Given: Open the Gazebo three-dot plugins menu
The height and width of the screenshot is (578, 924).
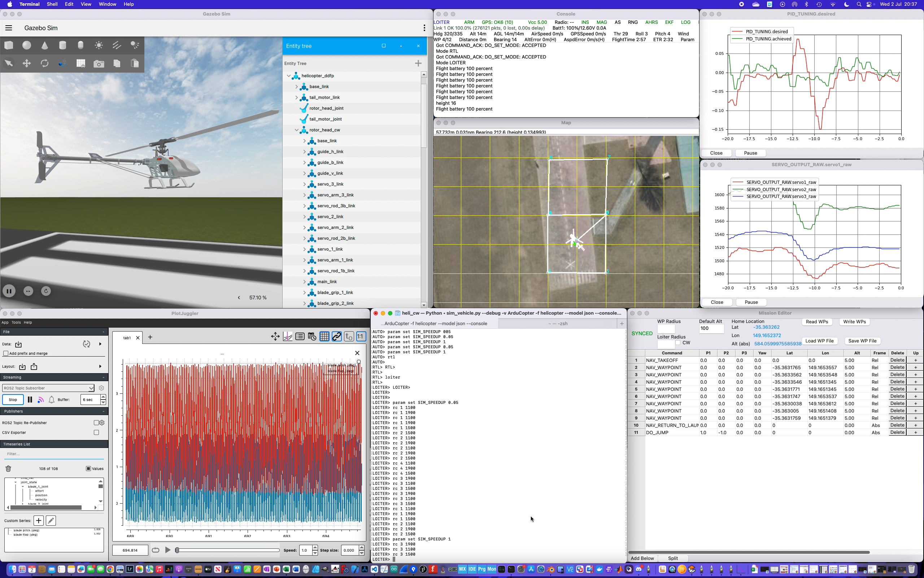Looking at the screenshot, I should [424, 28].
